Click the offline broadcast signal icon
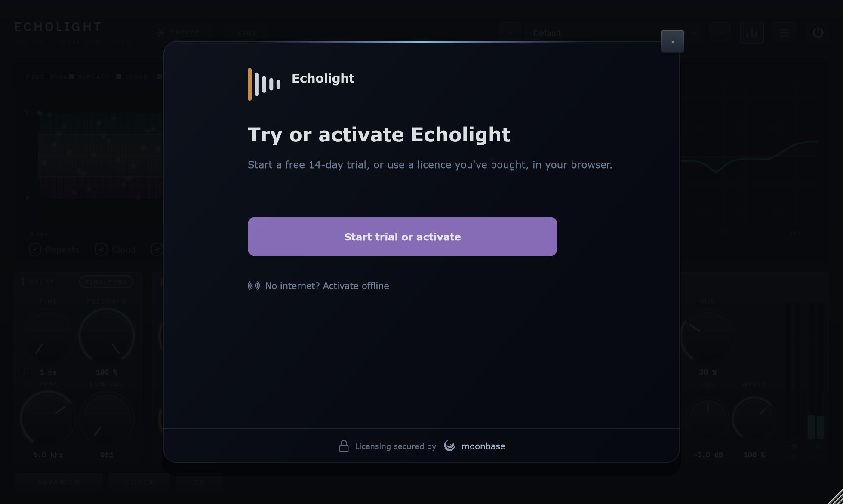Image resolution: width=843 pixels, height=504 pixels. tap(254, 286)
